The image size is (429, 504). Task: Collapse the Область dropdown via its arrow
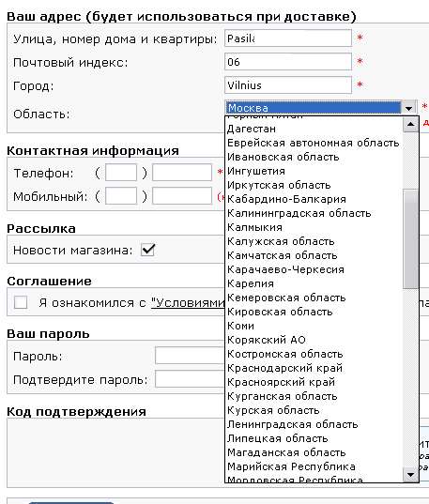click(408, 108)
